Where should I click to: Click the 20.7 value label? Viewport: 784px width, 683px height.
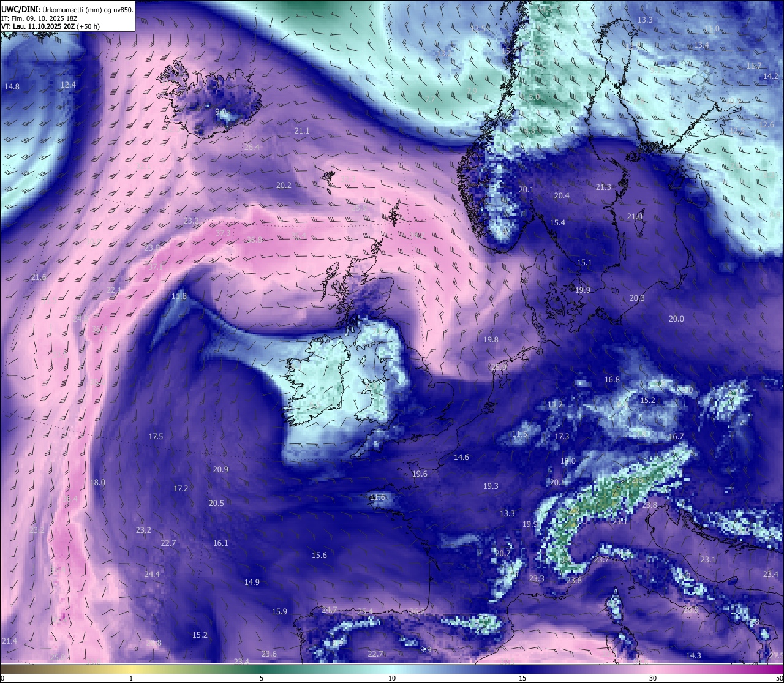point(502,553)
